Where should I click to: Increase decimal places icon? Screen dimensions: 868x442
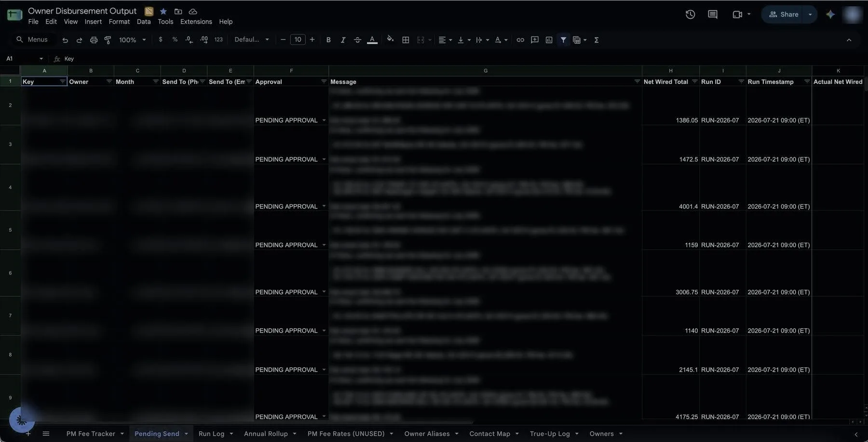[204, 40]
